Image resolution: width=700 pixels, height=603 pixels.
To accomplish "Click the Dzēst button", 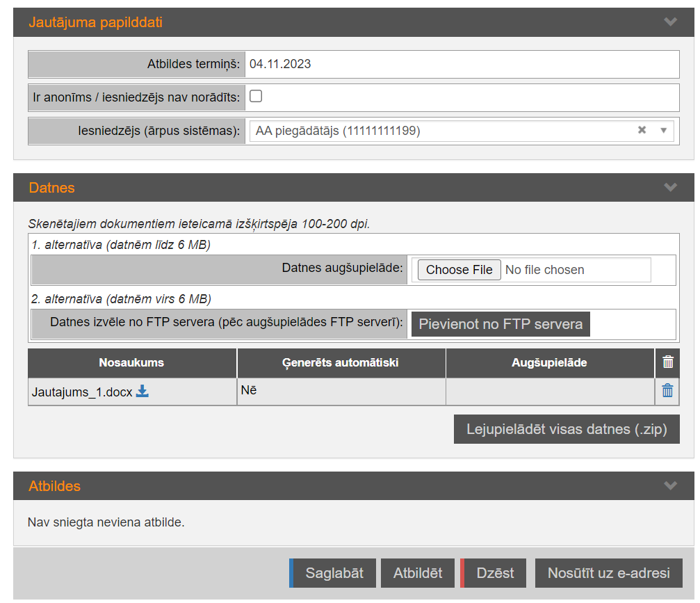I will 494,573.
